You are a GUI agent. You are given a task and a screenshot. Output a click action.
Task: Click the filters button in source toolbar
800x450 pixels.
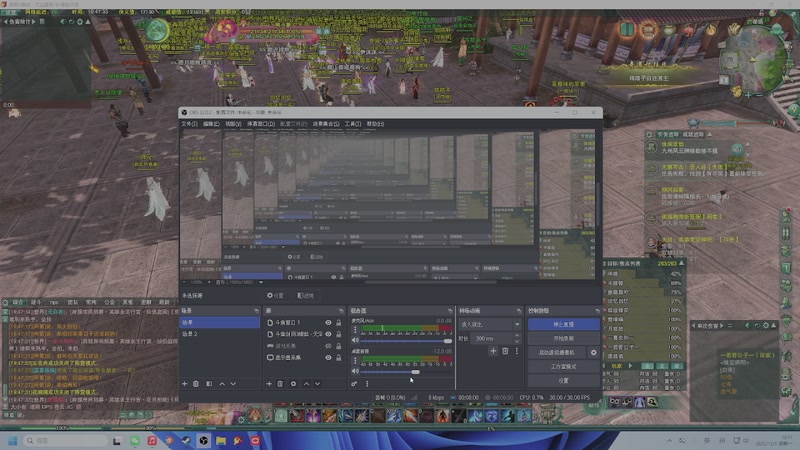click(x=305, y=295)
